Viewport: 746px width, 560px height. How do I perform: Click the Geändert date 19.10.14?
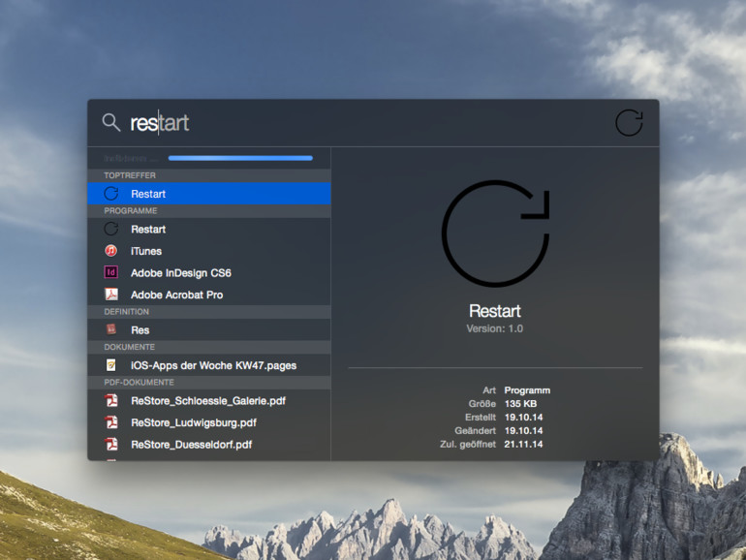[523, 430]
